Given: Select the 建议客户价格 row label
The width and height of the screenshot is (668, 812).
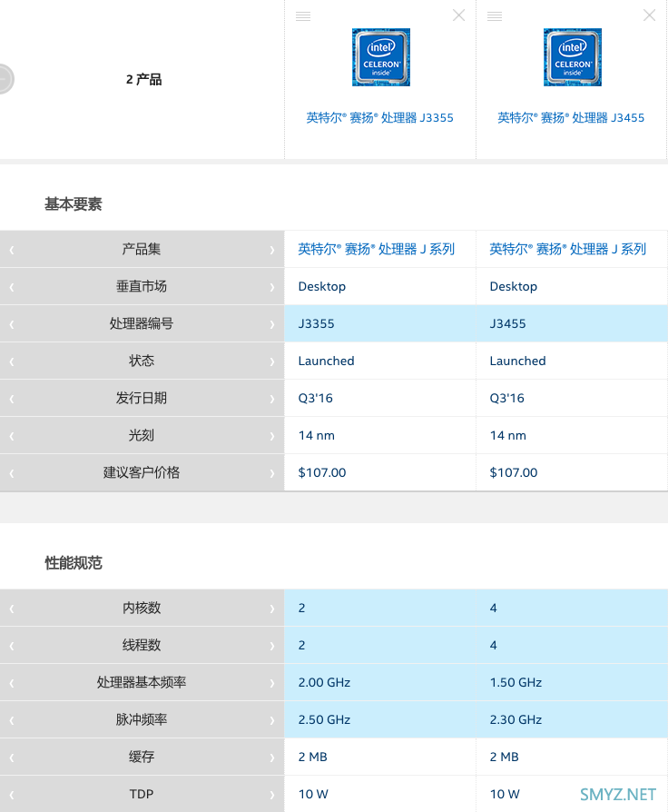Looking at the screenshot, I should (142, 473).
